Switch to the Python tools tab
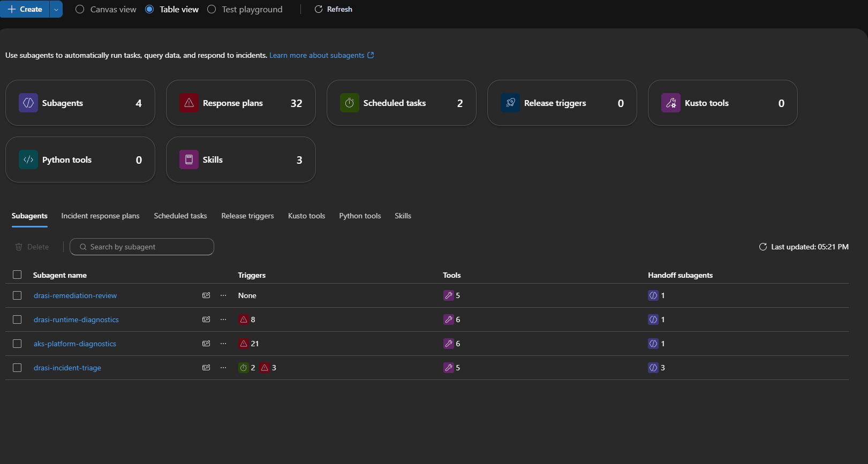Image resolution: width=868 pixels, height=464 pixels. point(360,216)
